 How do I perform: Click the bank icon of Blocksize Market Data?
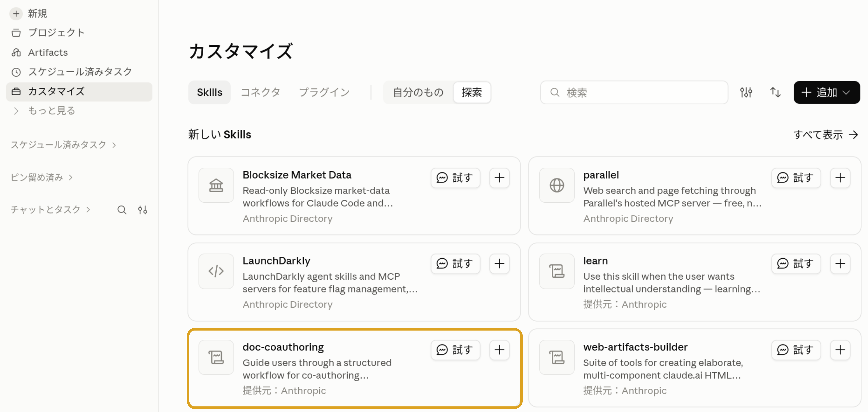tap(216, 185)
